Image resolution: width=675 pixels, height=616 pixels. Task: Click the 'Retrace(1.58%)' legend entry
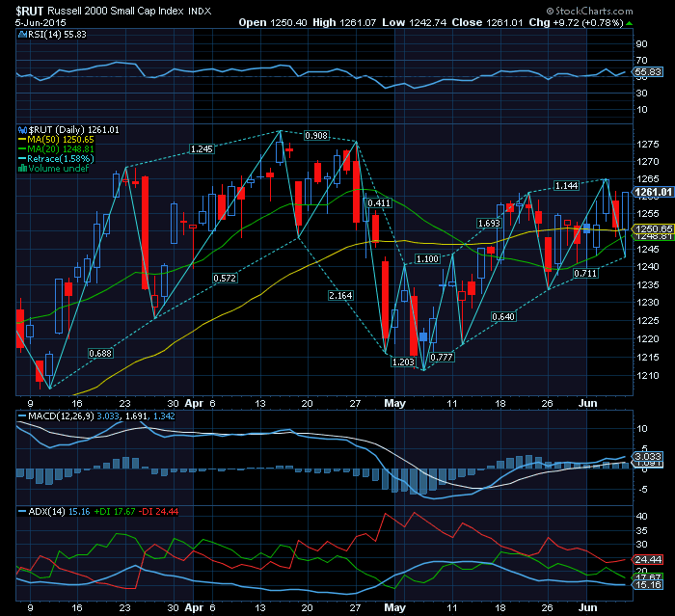pyautogui.click(x=60, y=159)
